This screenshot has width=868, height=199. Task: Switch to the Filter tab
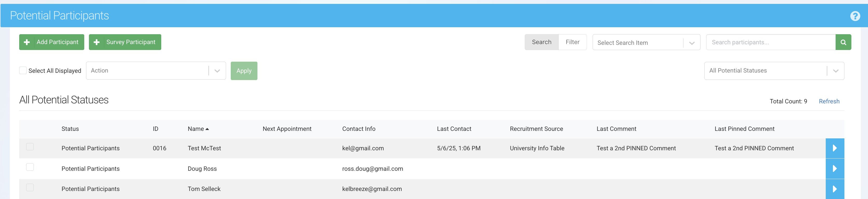(x=572, y=42)
